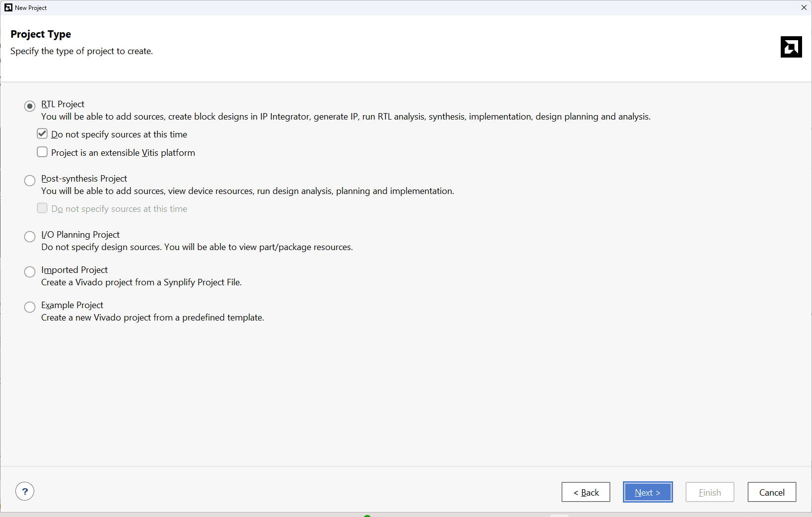Open help with the question mark icon
The image size is (812, 517).
[x=25, y=491]
